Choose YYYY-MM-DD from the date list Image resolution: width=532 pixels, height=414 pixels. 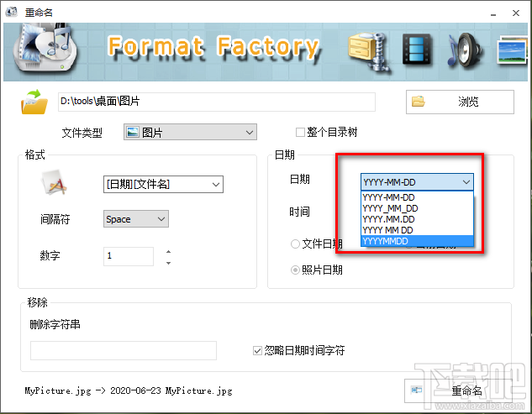coord(417,197)
